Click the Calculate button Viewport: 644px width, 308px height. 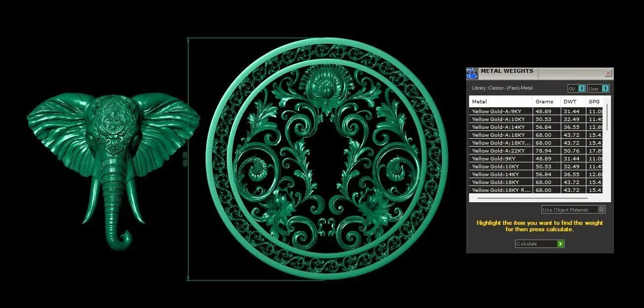click(x=540, y=244)
